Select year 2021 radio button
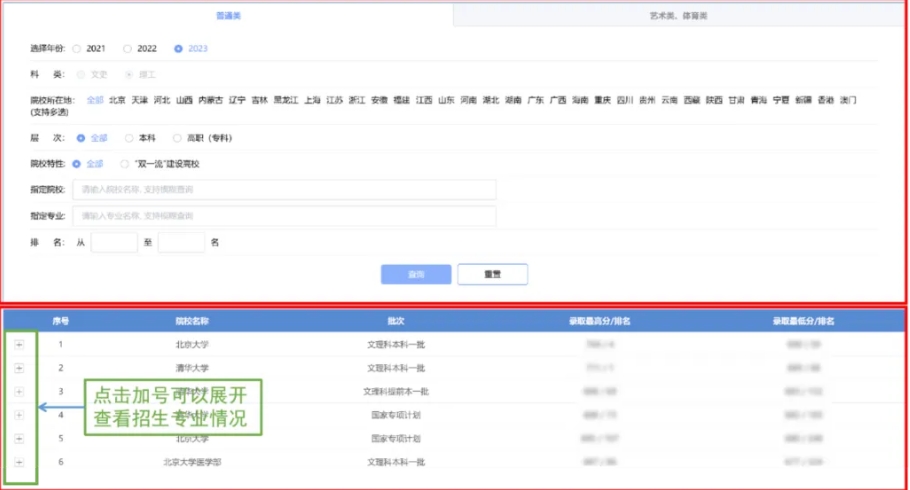The height and width of the screenshot is (490, 910). tap(77, 49)
